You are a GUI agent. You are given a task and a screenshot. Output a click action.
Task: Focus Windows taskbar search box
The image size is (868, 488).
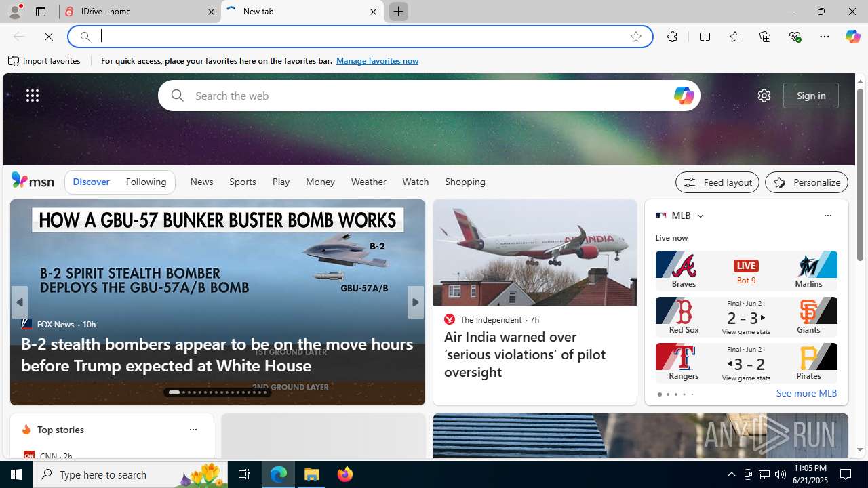click(x=129, y=474)
